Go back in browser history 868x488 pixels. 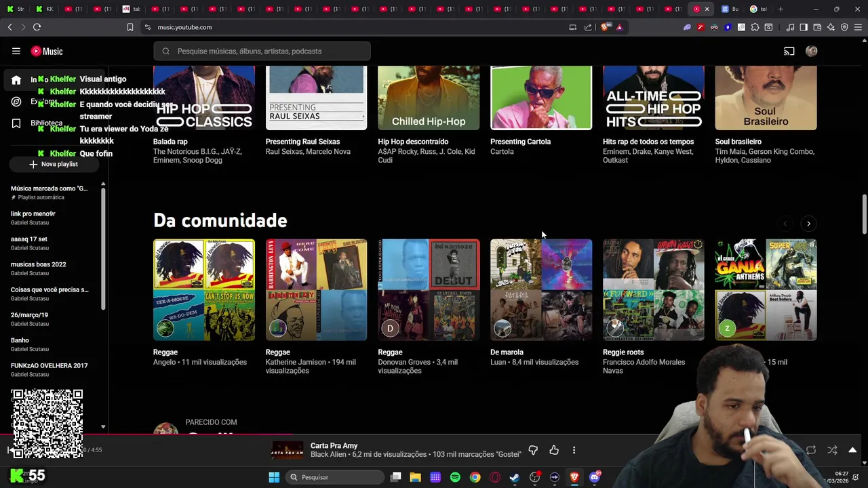click(9, 27)
